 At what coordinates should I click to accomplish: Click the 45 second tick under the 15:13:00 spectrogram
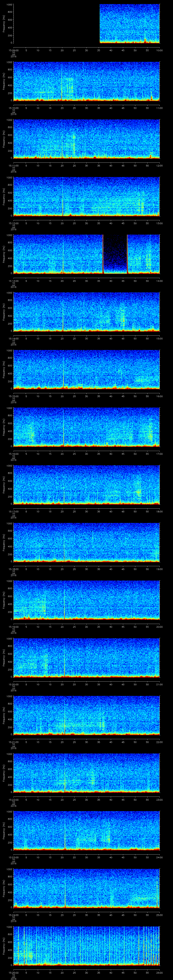point(123,280)
